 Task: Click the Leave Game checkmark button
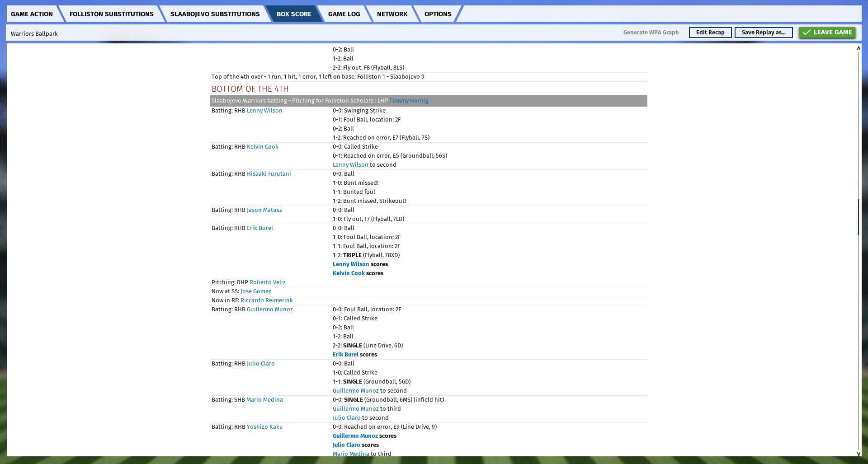click(x=827, y=33)
